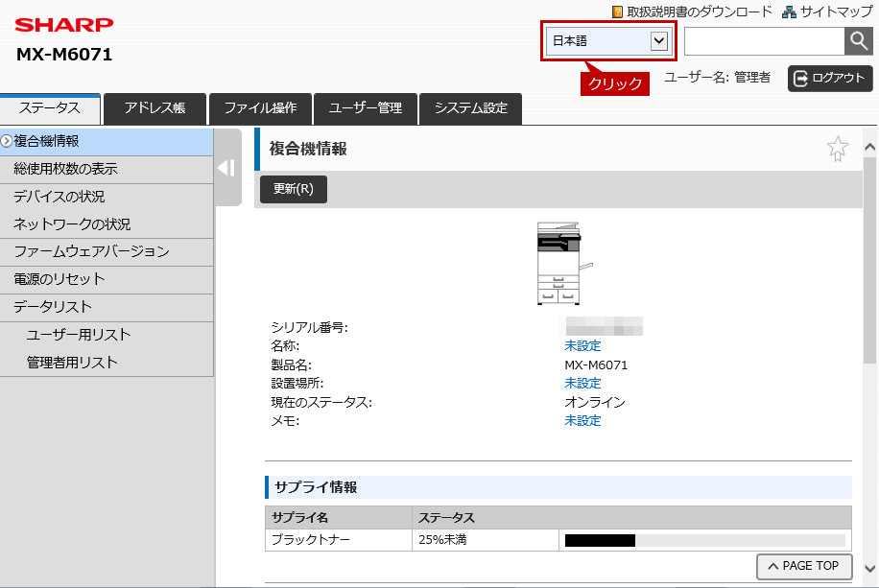The height and width of the screenshot is (588, 879).
Task: Click the ブラックトナー cell
Action: pyautogui.click(x=339, y=540)
